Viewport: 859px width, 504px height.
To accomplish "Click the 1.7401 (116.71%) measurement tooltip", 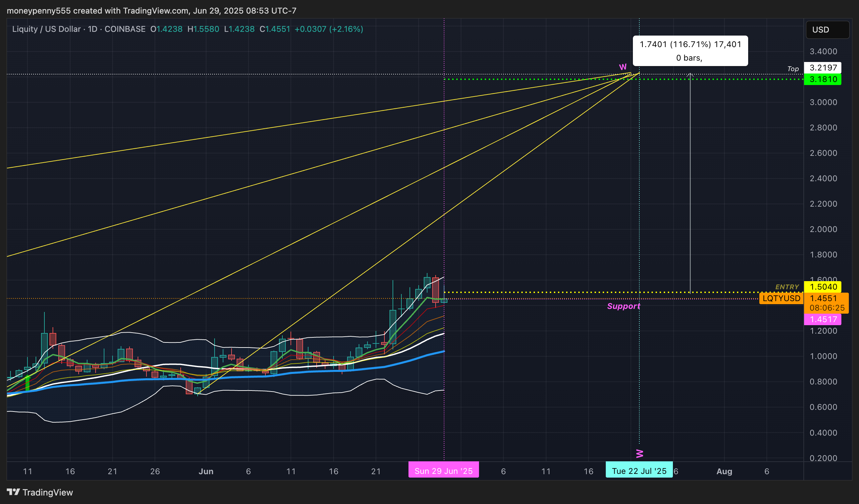I will [x=690, y=51].
